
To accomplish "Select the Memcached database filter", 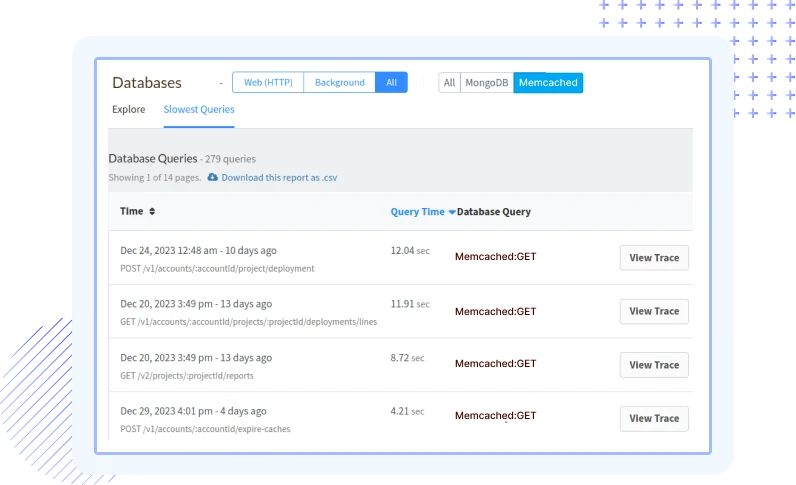I will pos(548,83).
